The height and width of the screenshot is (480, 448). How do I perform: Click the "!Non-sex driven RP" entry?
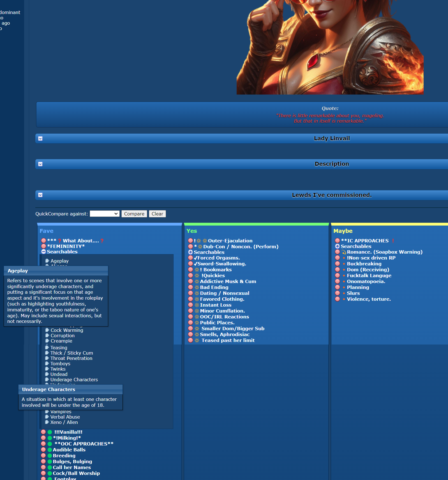[x=371, y=258]
